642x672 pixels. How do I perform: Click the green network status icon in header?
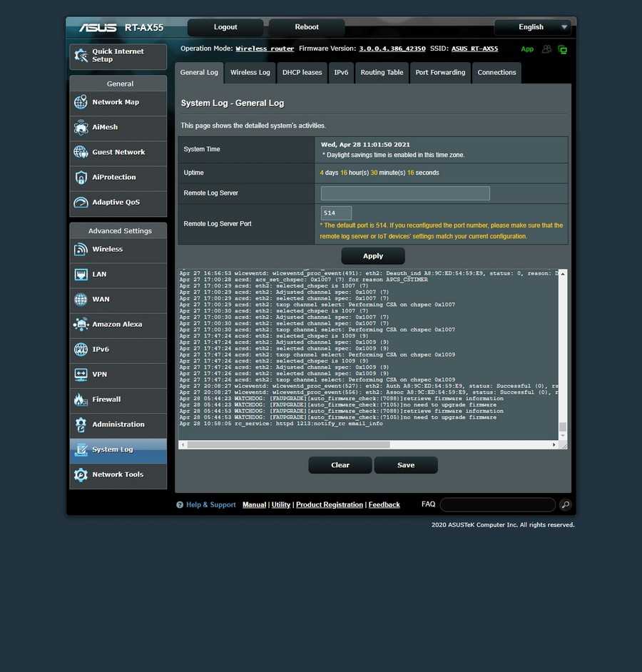point(562,49)
